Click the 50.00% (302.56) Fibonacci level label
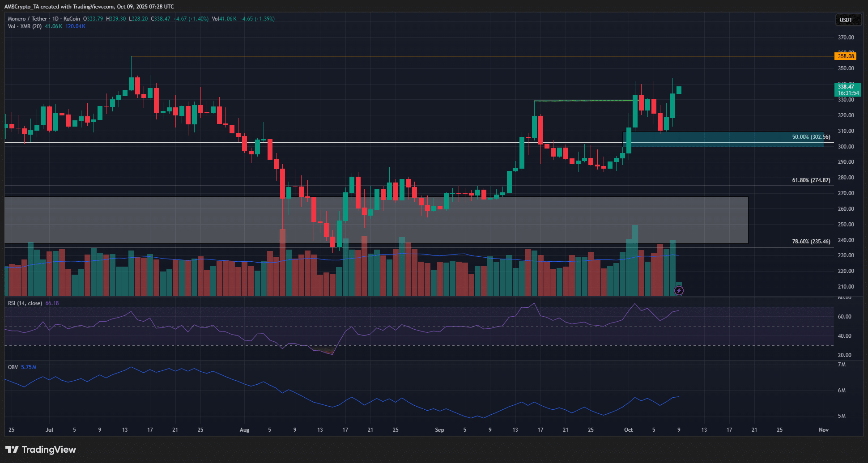This screenshot has height=463, width=868. point(810,137)
